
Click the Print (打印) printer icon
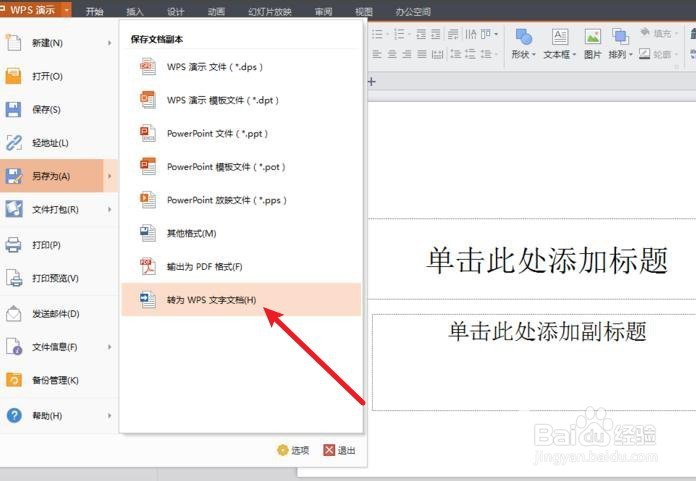point(13,244)
